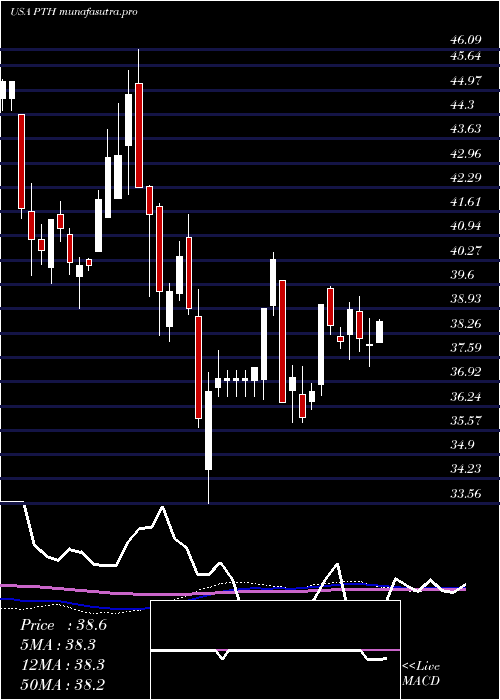This screenshot has height=700, width=500.
Task: Select the 50MA 38.2 legend entry
Action: [x=62, y=684]
